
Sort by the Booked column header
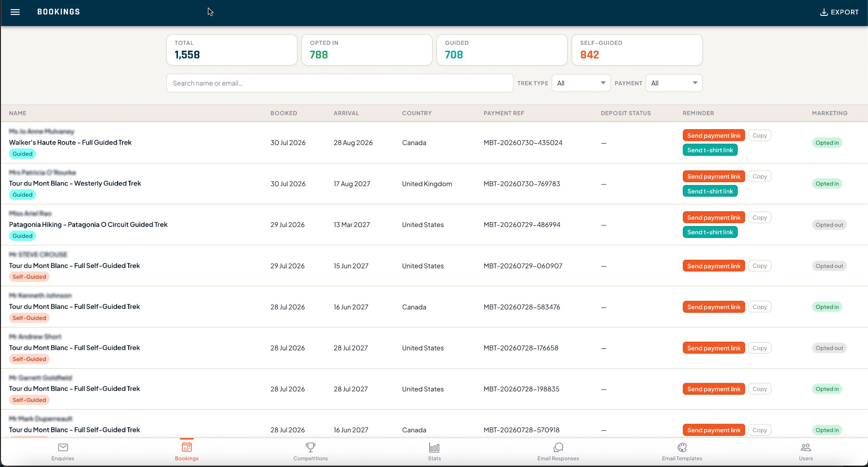284,113
